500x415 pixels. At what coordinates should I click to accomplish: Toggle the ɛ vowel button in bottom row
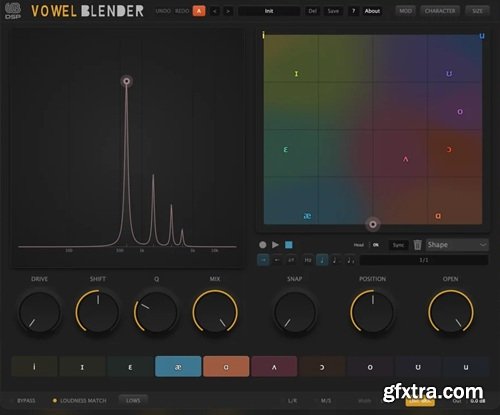(130, 367)
